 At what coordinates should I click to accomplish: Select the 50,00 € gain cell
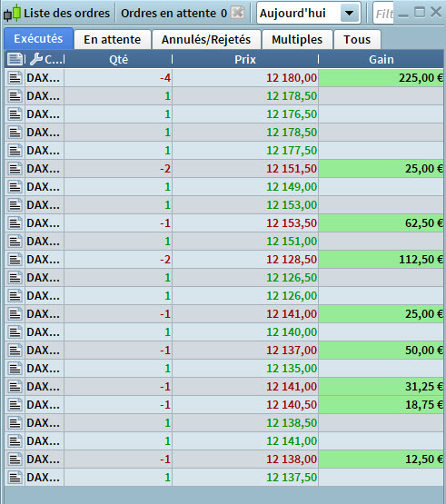point(381,350)
